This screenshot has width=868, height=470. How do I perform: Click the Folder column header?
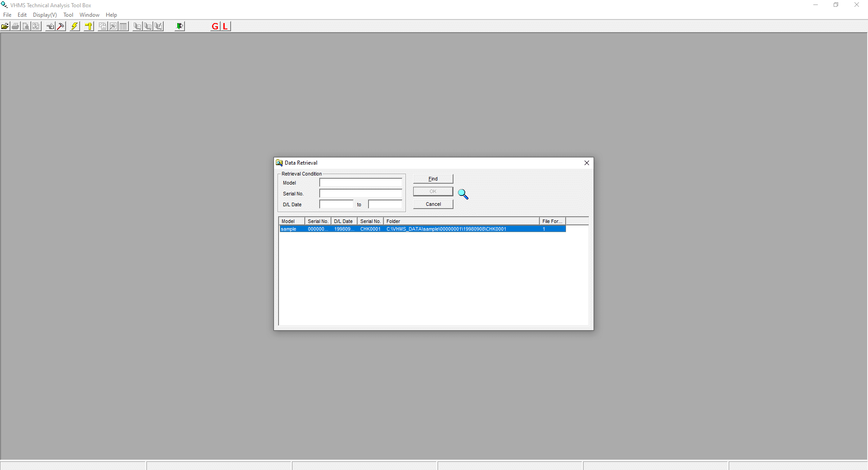pyautogui.click(x=461, y=221)
